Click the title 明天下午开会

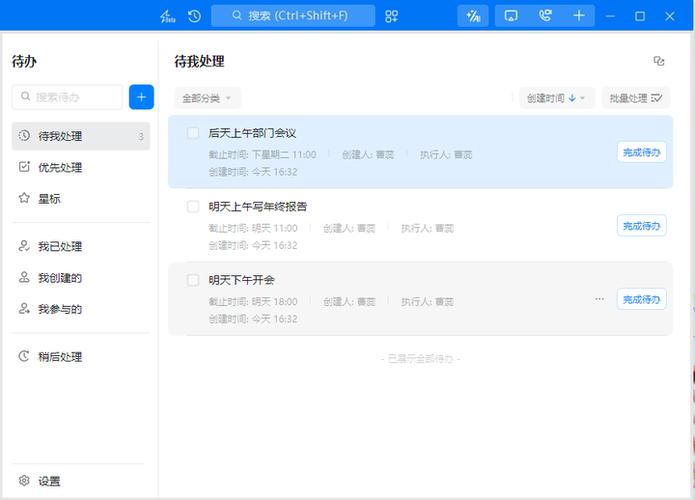coord(241,280)
